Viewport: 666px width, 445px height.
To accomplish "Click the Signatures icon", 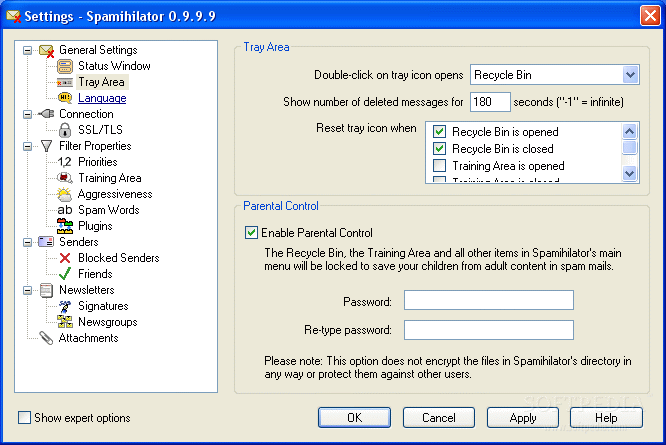I will [65, 306].
